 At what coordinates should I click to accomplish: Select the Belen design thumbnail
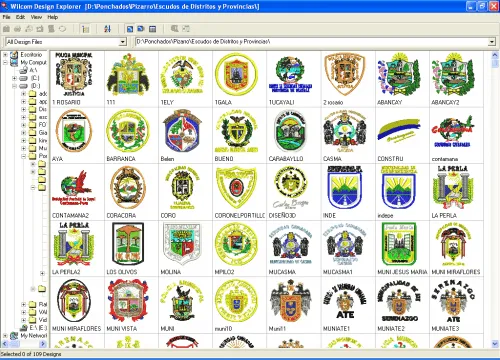tap(182, 131)
